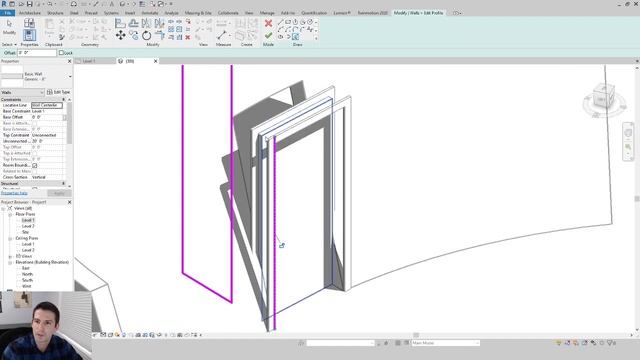The width and height of the screenshot is (640, 360).
Task: Click Mirror Draw Axis tool
Action: coord(159,23)
